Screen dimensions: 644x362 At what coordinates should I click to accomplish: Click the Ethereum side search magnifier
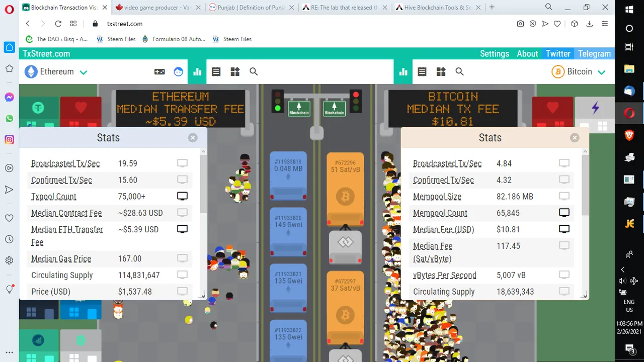click(x=254, y=72)
